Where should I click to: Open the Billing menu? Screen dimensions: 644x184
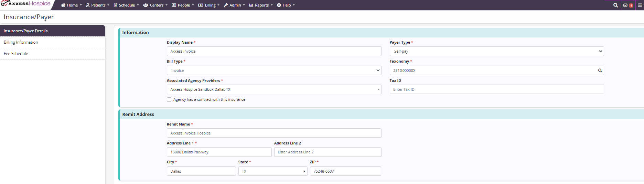click(x=209, y=5)
